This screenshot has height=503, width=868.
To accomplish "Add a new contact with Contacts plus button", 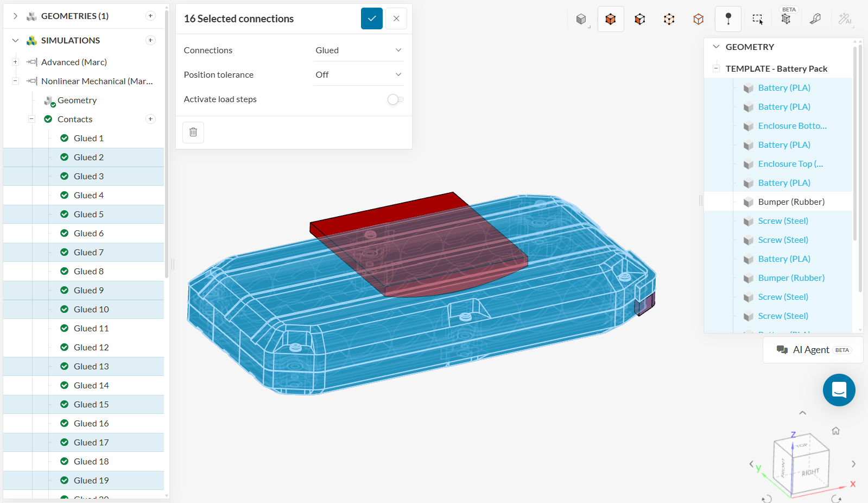I will (151, 119).
